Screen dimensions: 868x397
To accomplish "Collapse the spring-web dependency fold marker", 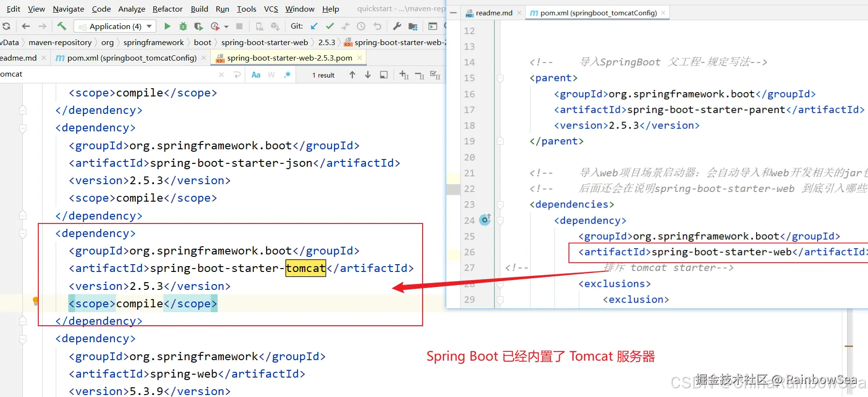I will click(23, 339).
